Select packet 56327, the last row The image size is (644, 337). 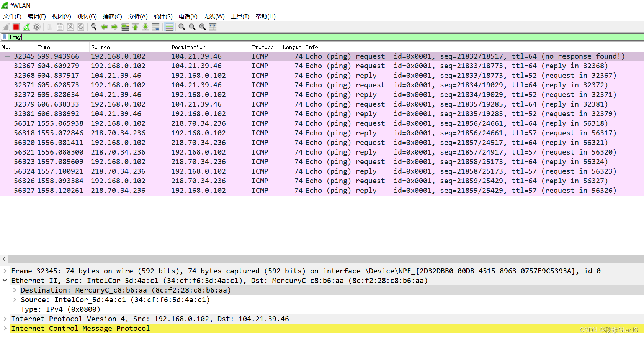click(322, 191)
